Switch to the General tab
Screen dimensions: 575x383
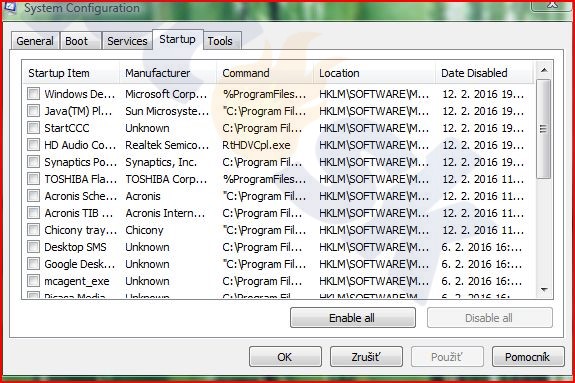pyautogui.click(x=35, y=41)
